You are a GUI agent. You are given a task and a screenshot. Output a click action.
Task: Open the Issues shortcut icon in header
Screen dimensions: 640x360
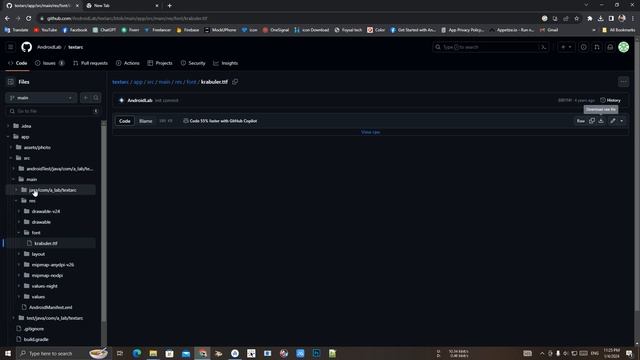584,47
